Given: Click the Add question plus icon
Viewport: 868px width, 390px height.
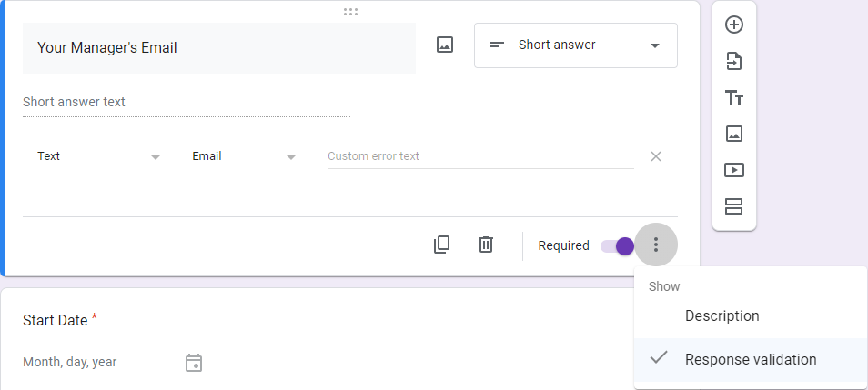Looking at the screenshot, I should (734, 25).
